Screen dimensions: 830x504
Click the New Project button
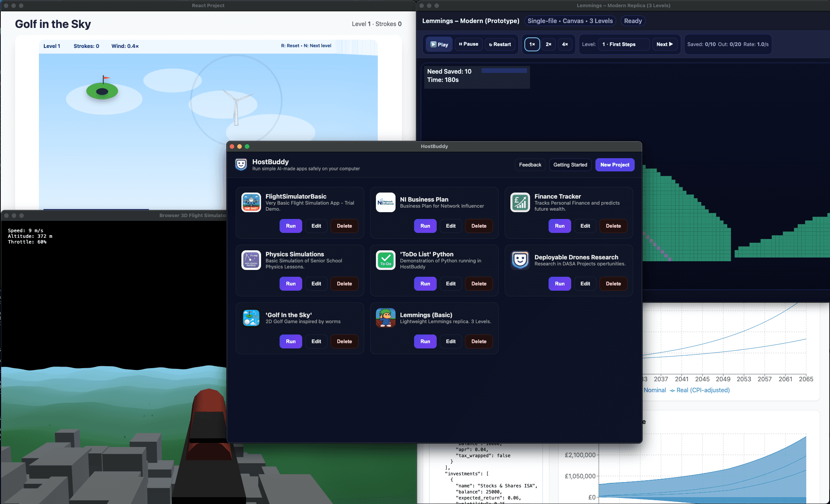[x=615, y=165]
